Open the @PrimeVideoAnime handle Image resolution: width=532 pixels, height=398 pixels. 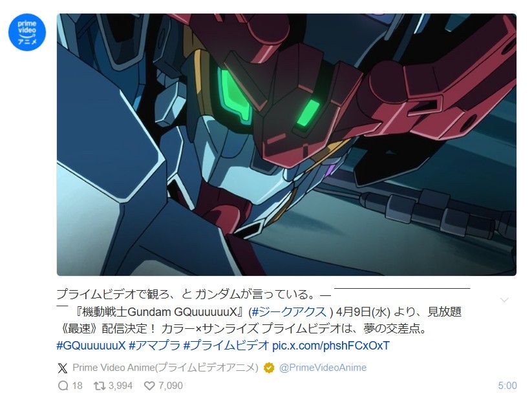point(323,368)
